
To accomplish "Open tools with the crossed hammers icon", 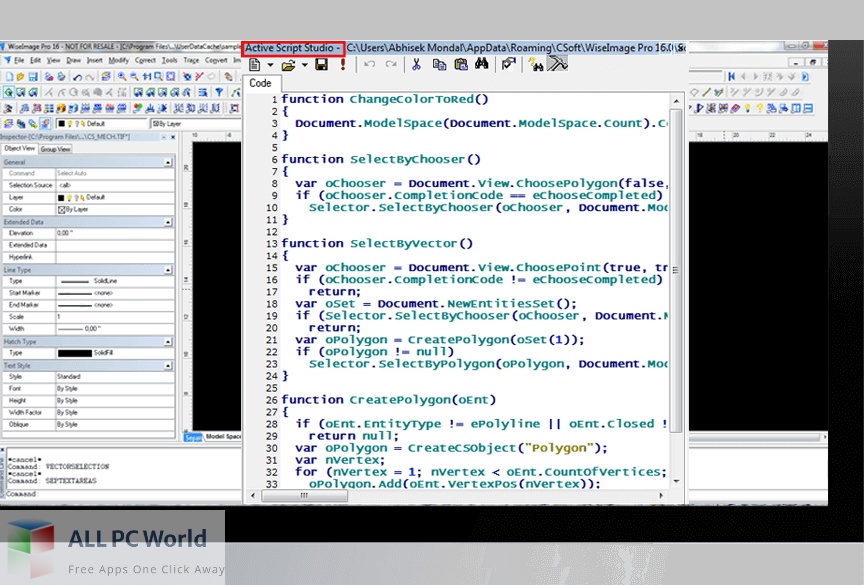I will coord(557,64).
